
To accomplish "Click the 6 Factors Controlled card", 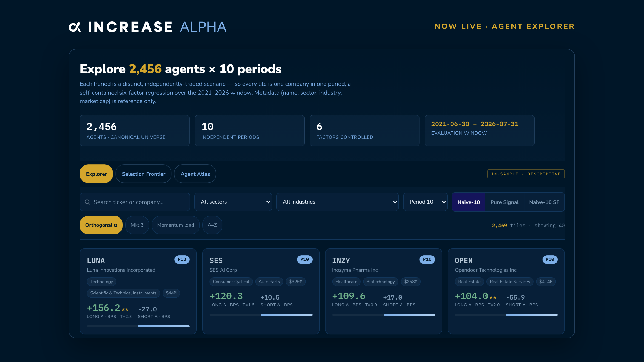I will point(364,131).
